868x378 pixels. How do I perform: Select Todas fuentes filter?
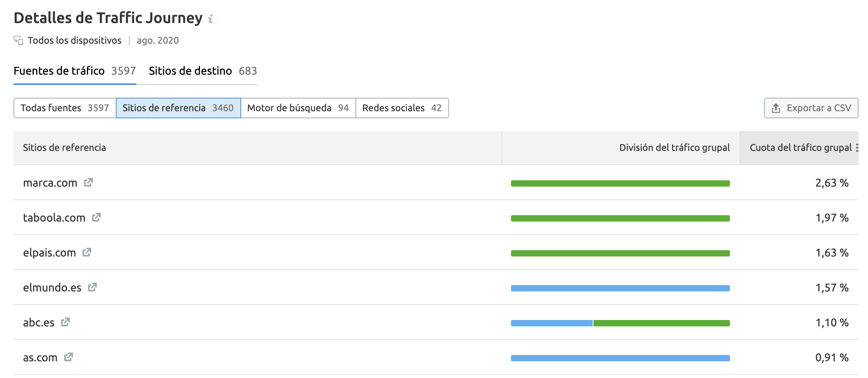(65, 108)
